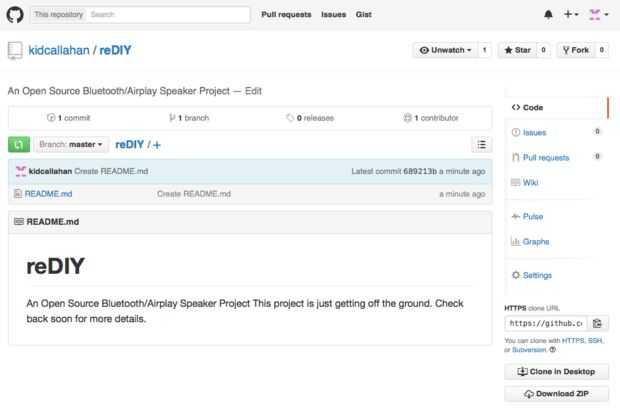Viewport: 620px width, 411px height.
Task: Click the Clone in Desktop button
Action: 556,371
